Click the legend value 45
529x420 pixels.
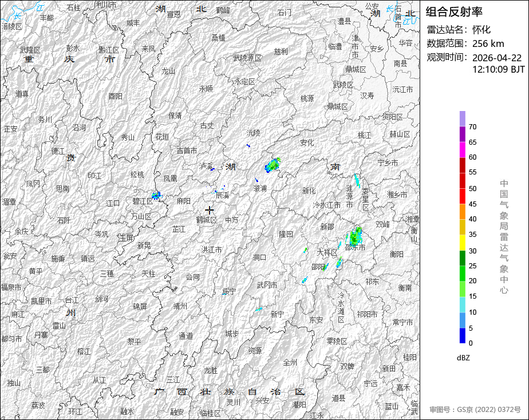472,204
